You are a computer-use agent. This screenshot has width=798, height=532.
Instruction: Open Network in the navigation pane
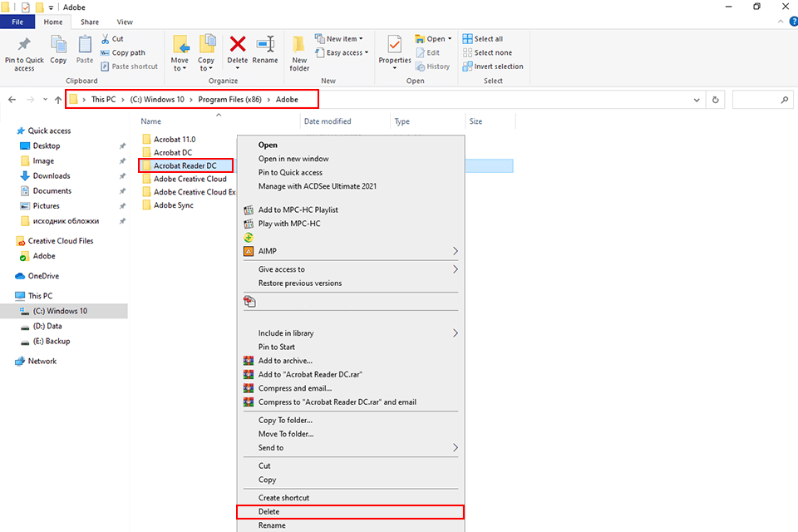[42, 361]
